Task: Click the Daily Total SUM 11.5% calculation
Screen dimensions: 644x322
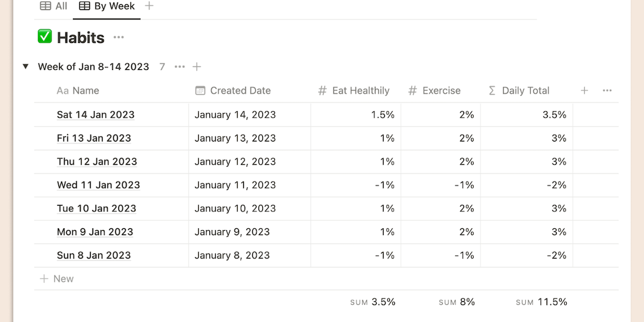Action: 542,302
